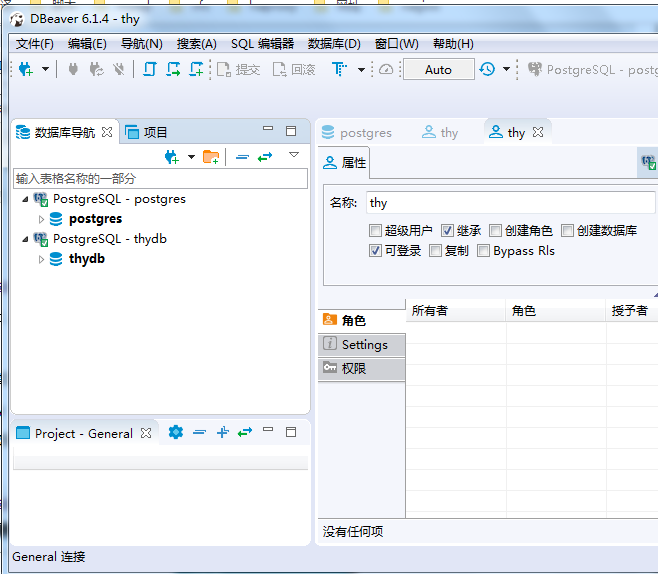Screen dimensions: 658x574
Task: Click the New Connection plug icon in main toolbar
Action: point(26,69)
